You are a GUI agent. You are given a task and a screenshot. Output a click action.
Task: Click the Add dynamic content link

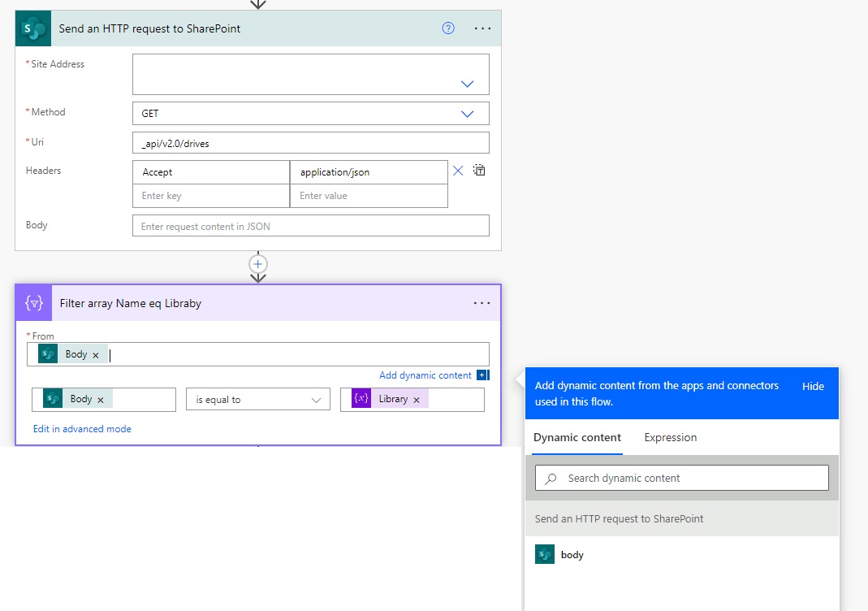425,375
